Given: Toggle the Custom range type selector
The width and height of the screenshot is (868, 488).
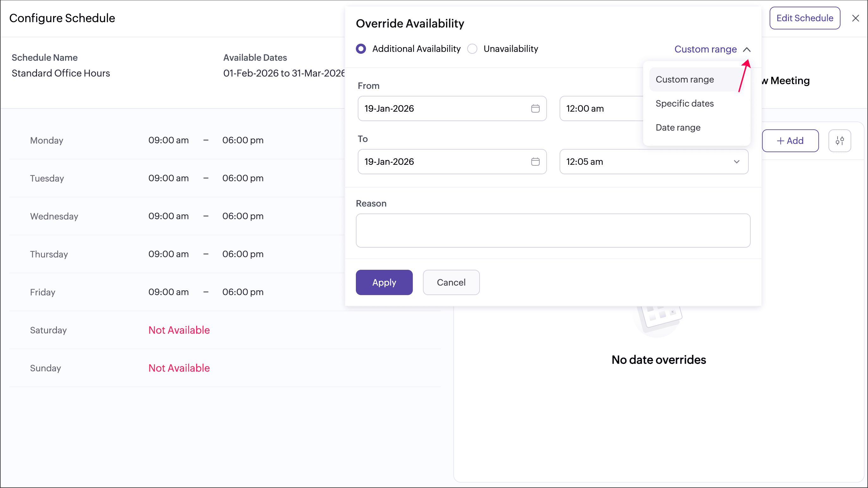Looking at the screenshot, I should [x=705, y=49].
